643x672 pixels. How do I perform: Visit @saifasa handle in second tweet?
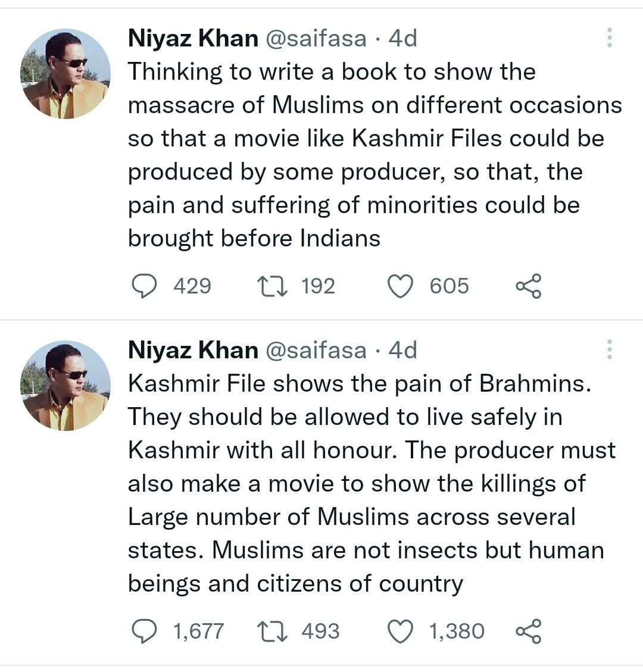pyautogui.click(x=316, y=350)
